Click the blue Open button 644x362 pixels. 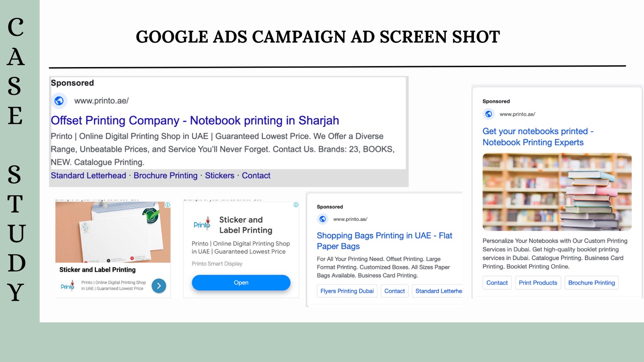241,282
